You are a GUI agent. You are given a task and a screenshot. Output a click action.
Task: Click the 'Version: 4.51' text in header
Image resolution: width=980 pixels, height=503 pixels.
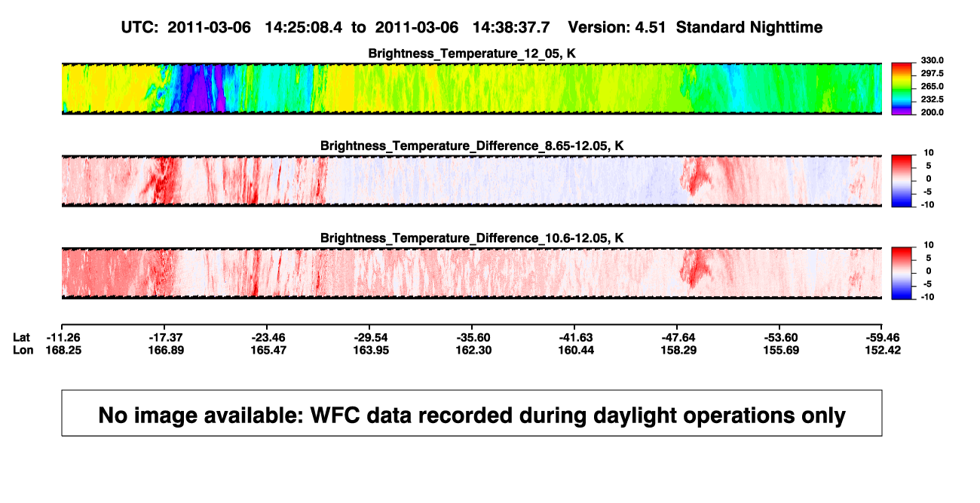[x=617, y=27]
